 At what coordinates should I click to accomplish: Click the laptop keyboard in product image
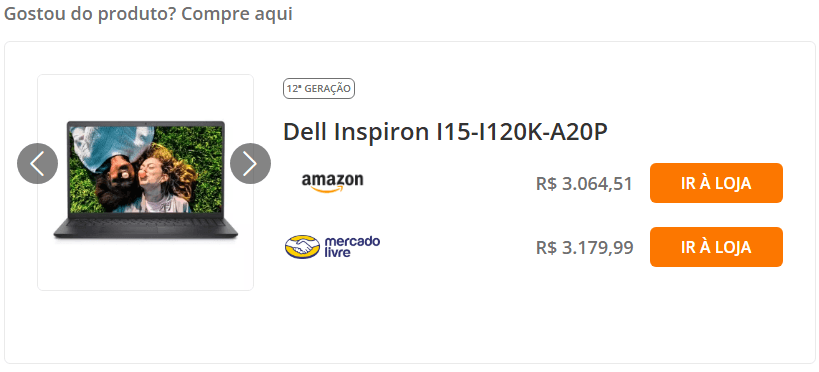[146, 223]
